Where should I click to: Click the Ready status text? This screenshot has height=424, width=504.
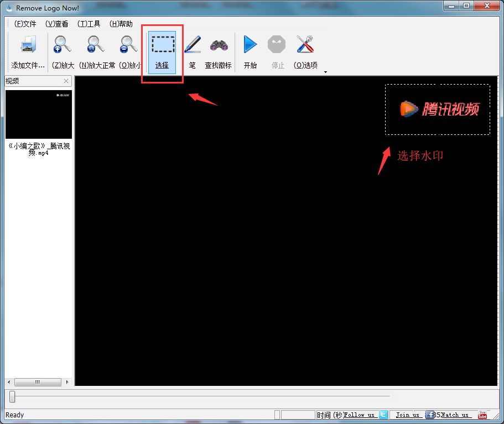15,415
